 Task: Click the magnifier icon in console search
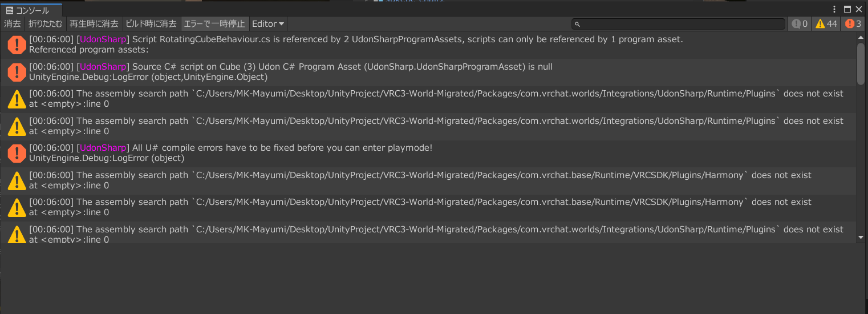tap(577, 24)
